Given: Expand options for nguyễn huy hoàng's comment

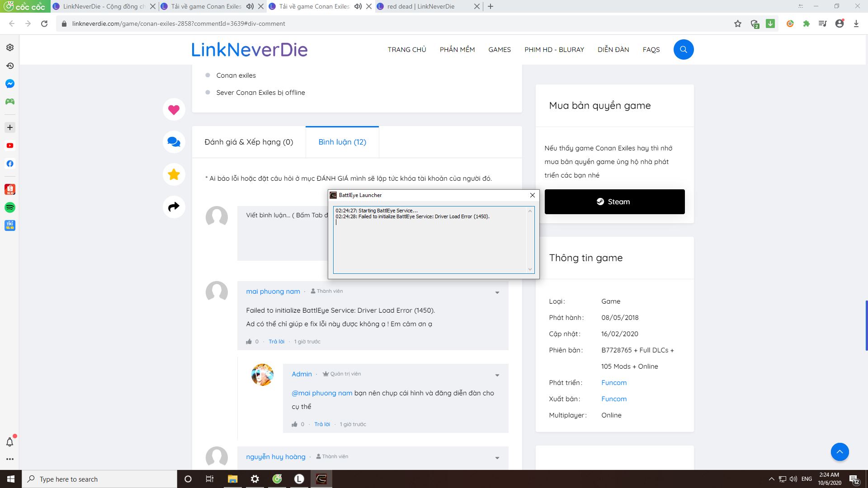Looking at the screenshot, I should [497, 458].
